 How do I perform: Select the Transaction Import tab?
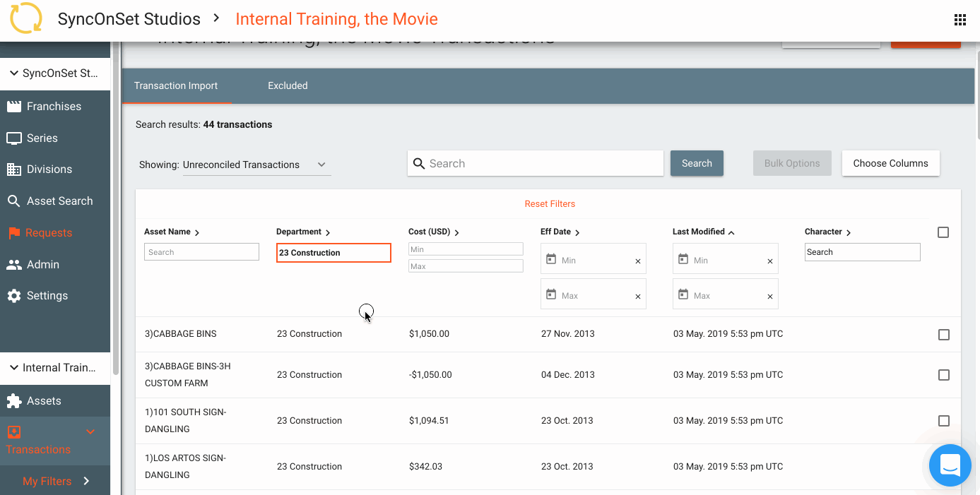click(x=176, y=85)
